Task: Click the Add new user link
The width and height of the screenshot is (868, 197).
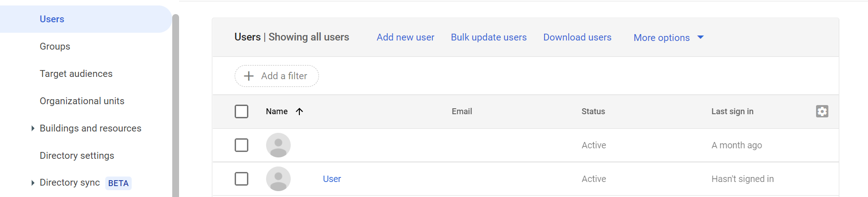Action: (406, 37)
